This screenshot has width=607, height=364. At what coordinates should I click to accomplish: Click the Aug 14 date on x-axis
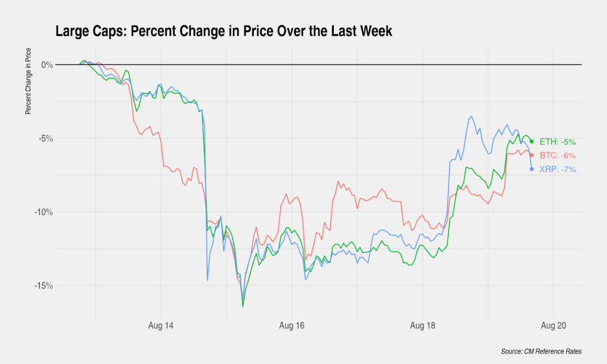click(x=161, y=326)
